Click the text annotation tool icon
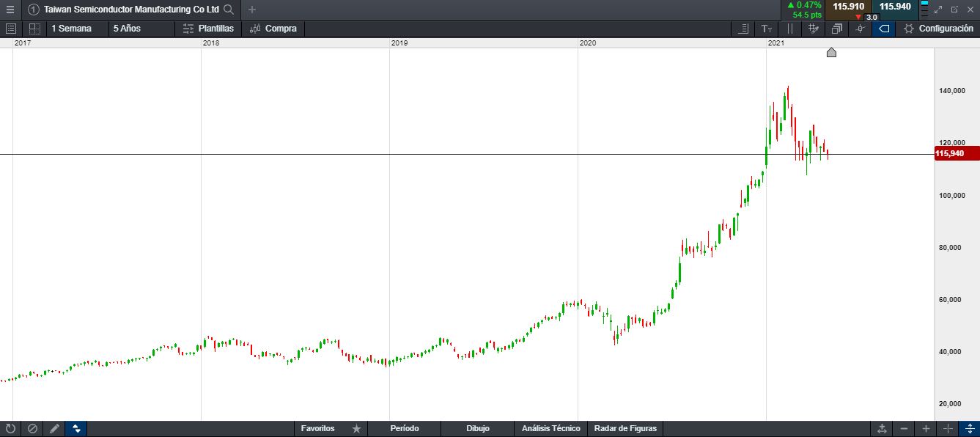 coord(767,29)
